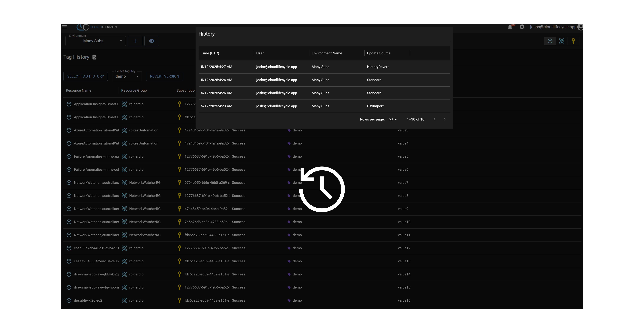Click 1–10 of 10 pagination text
Viewport: 644px width, 333px height.
click(x=415, y=119)
